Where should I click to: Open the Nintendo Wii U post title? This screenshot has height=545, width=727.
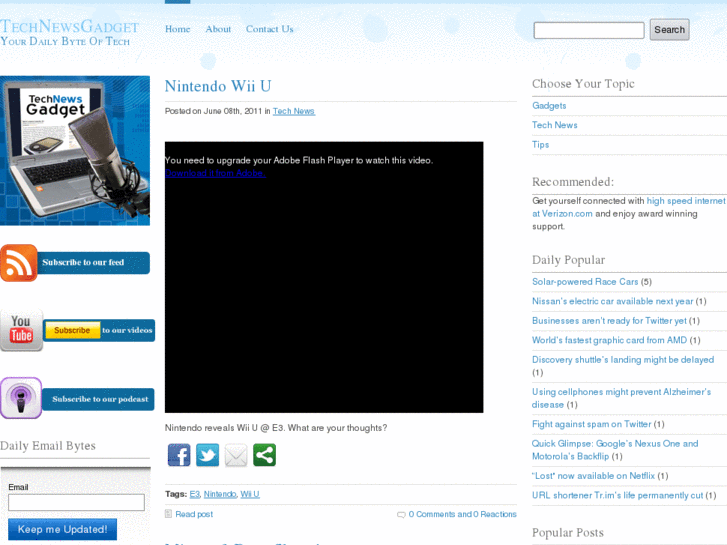pos(218,86)
